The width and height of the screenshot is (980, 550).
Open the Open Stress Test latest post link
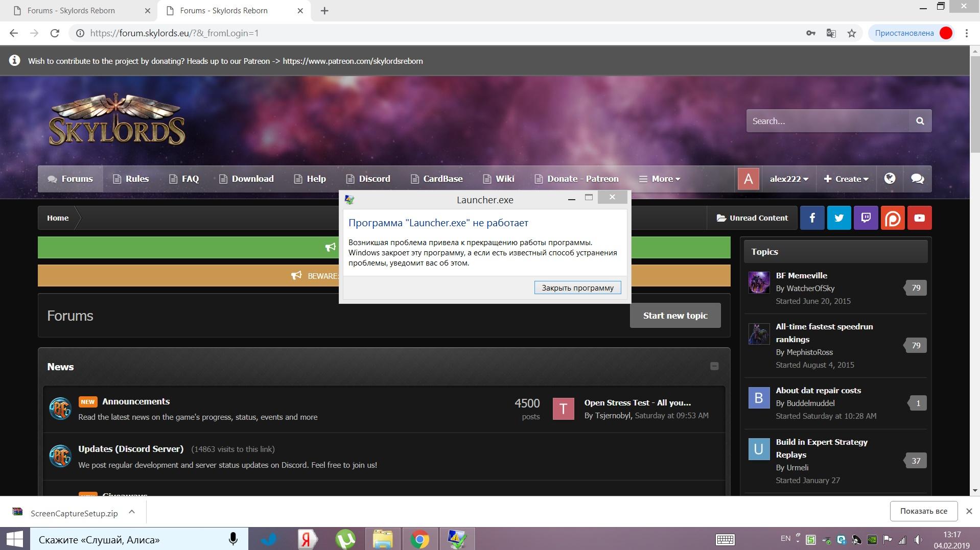(x=638, y=402)
